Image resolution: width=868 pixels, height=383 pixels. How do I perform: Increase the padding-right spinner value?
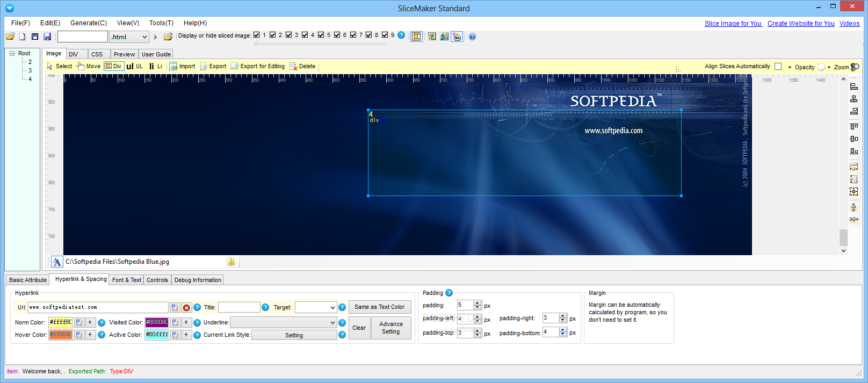pos(563,316)
